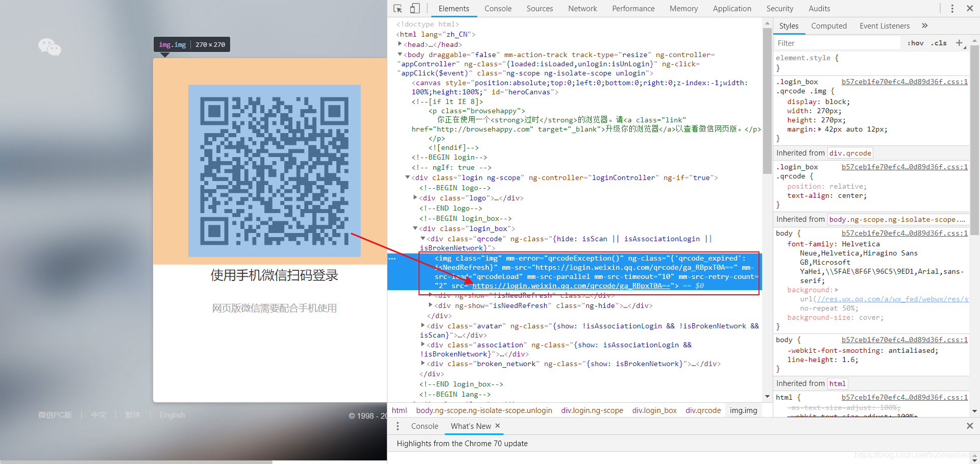Show more Styles pane tabs chevron
Screen dimensions: 980x464
coord(924,25)
